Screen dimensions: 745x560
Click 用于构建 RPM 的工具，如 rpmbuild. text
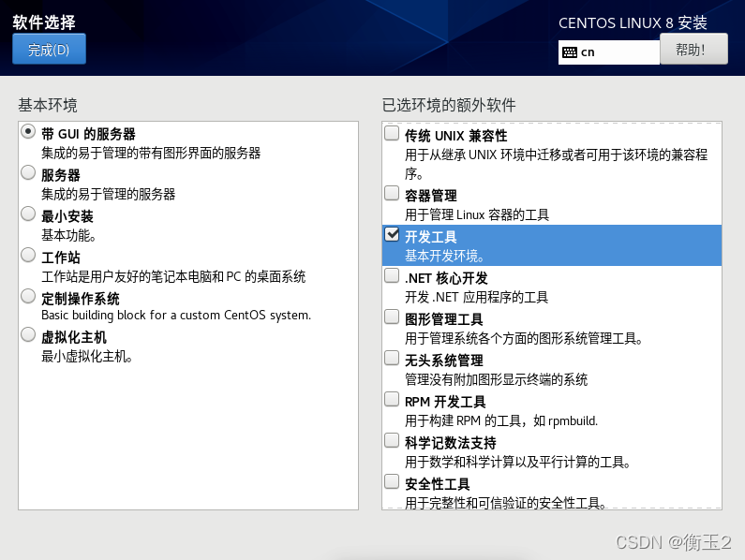tap(501, 420)
